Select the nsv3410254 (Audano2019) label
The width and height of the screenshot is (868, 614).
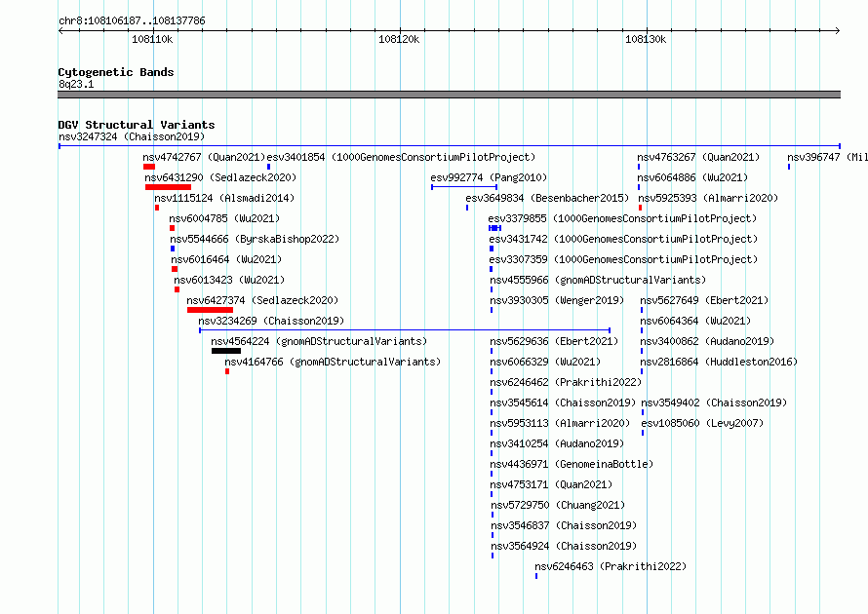[x=557, y=443]
